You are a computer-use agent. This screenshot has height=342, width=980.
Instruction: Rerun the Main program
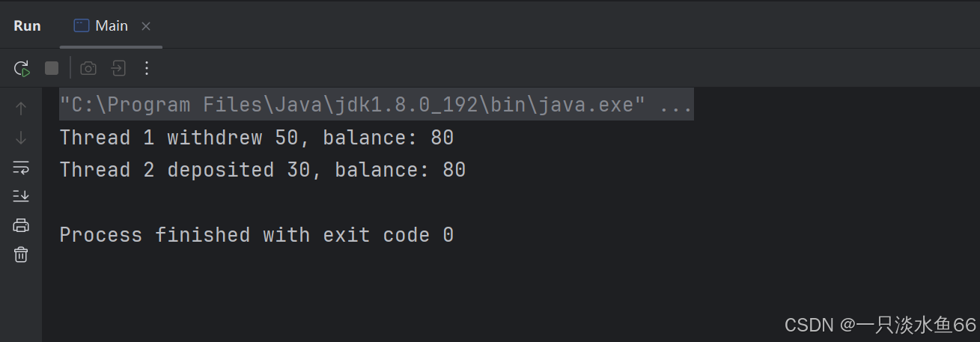coord(22,69)
